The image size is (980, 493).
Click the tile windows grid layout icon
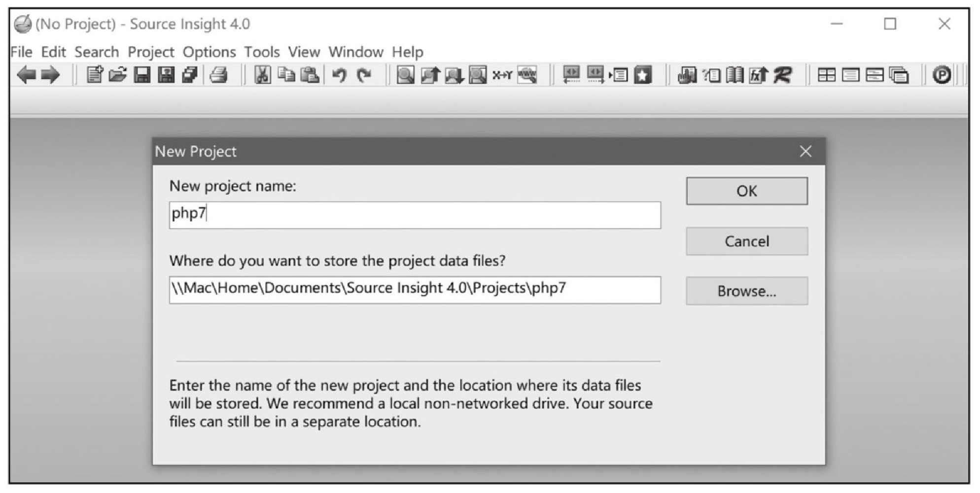(827, 75)
